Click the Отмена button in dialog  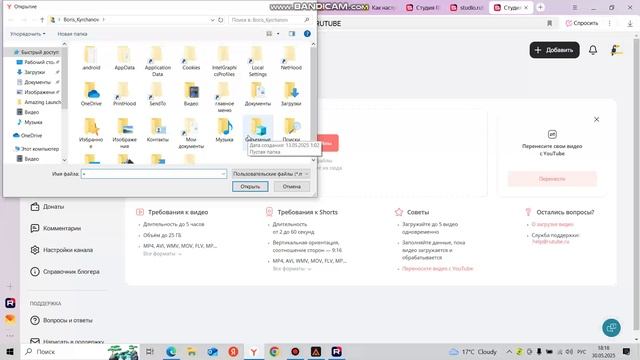[x=291, y=187]
